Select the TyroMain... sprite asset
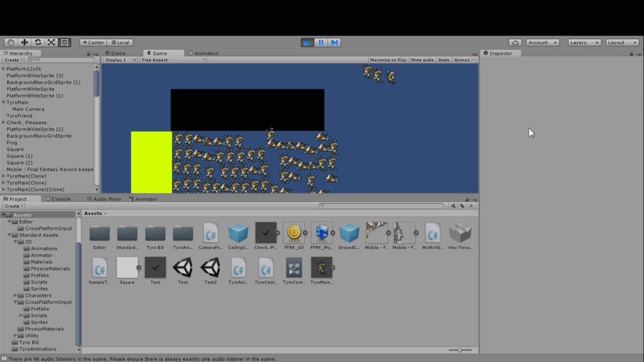The height and width of the screenshot is (362, 644). 321,271
